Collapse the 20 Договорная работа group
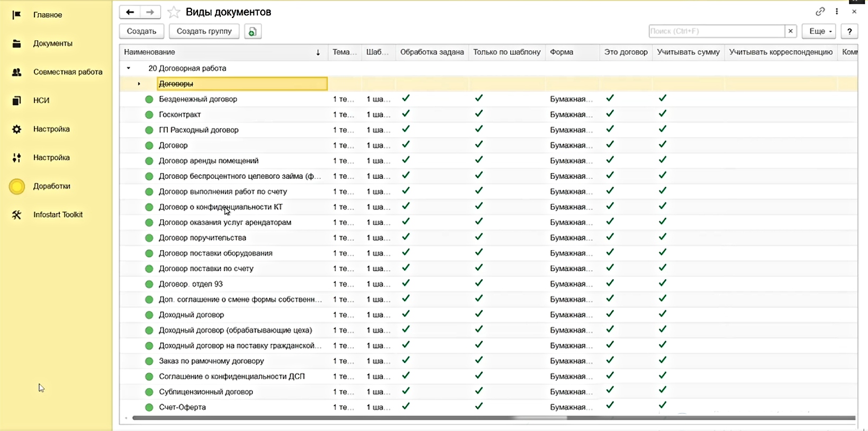This screenshot has height=431, width=868. 129,68
